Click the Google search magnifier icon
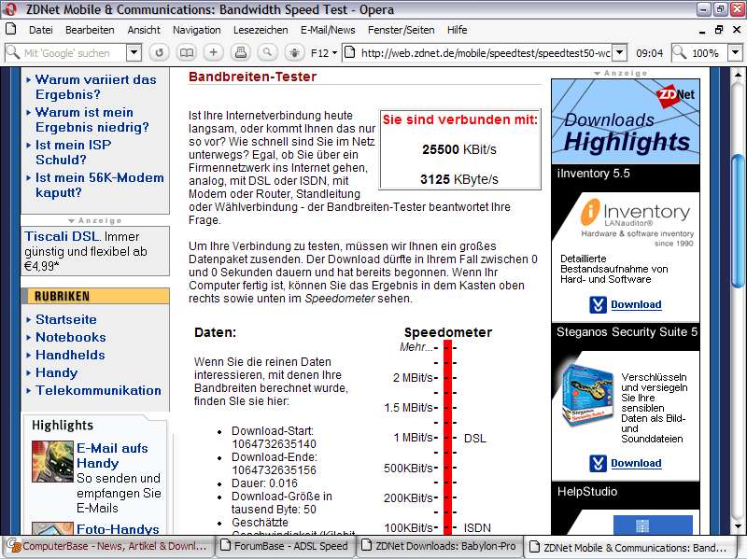The image size is (747, 560). 12,52
